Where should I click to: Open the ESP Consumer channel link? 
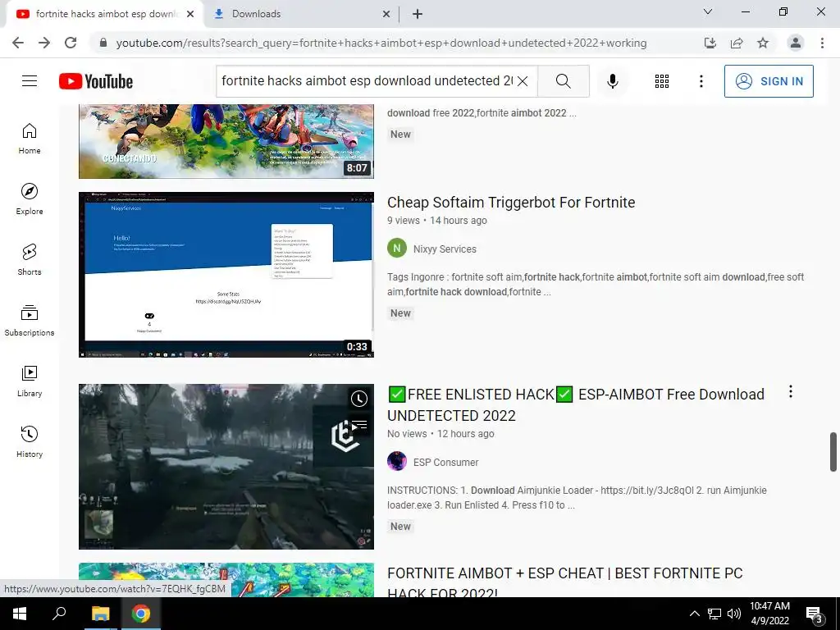coord(445,463)
